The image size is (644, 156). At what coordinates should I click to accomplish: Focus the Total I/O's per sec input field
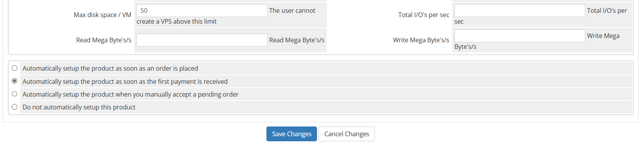[x=520, y=10]
